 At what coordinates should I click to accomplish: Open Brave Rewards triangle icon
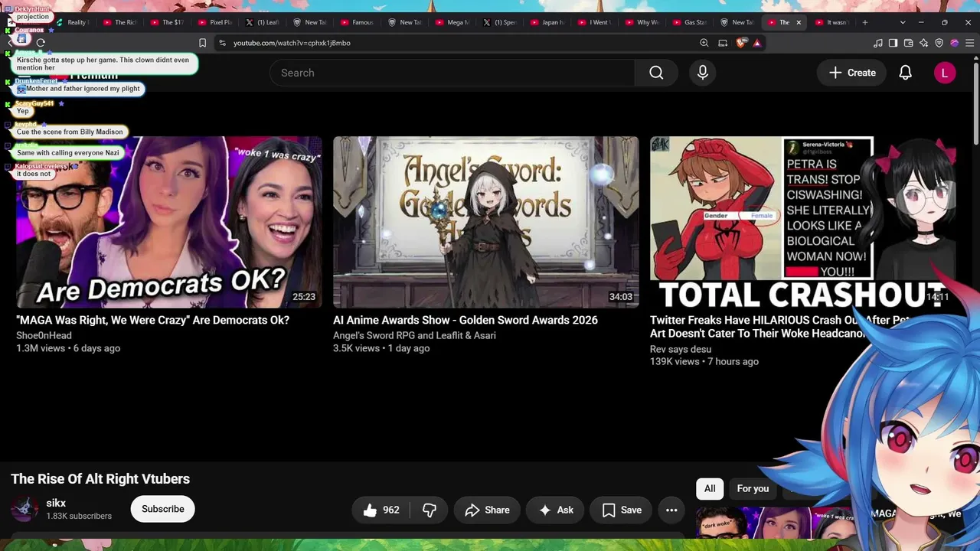pos(757,43)
